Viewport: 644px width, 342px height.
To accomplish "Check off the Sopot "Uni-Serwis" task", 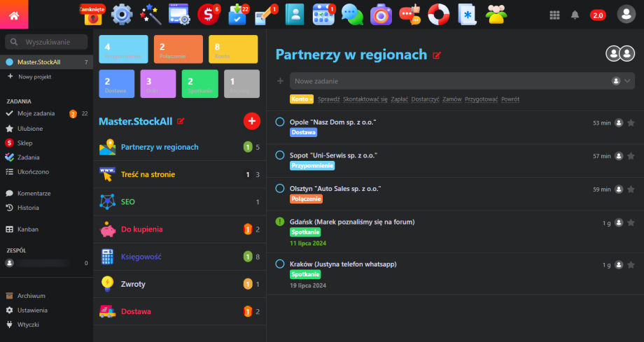I will [280, 155].
